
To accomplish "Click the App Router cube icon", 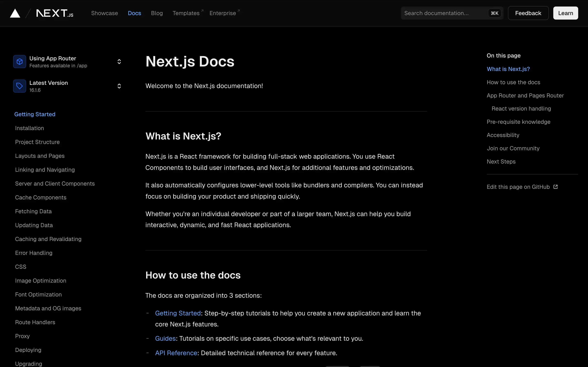I will pos(19,62).
